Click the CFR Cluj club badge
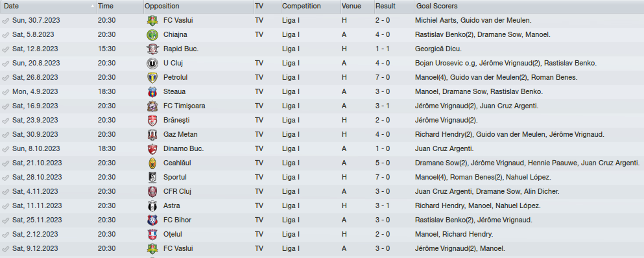This screenshot has width=644, height=258. [x=152, y=191]
